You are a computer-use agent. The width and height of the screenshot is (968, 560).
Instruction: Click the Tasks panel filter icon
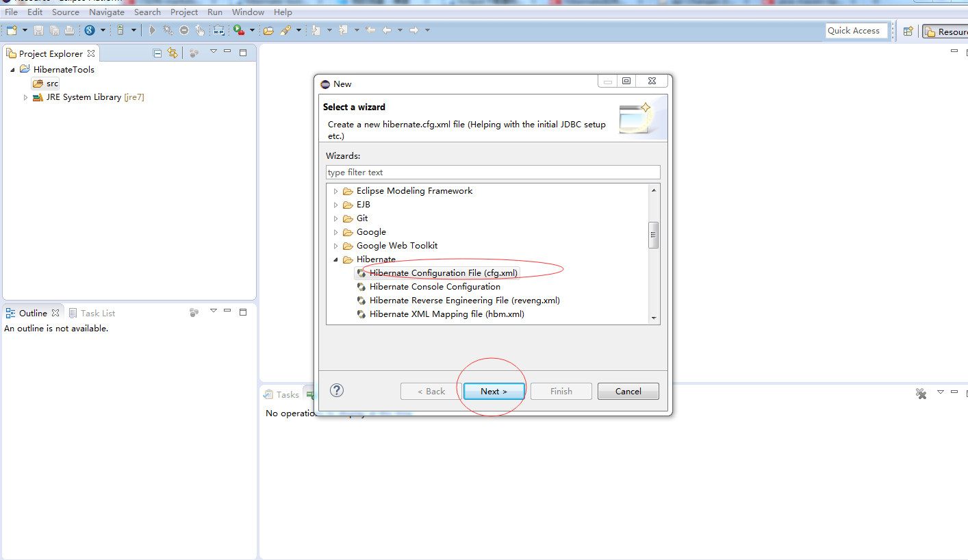921,394
